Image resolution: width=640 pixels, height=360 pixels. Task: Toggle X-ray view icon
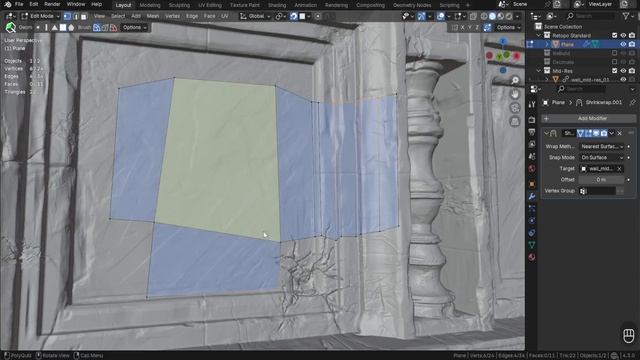point(473,16)
